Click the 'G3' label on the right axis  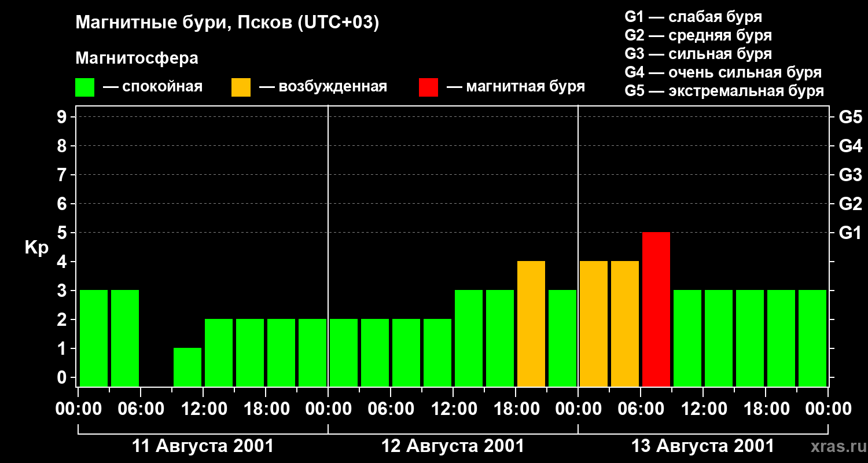(850, 175)
